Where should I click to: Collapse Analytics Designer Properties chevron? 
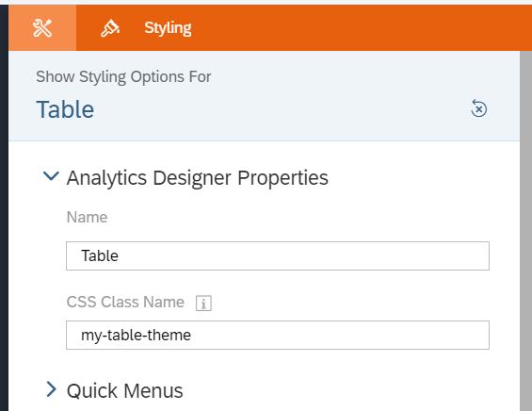[51, 176]
